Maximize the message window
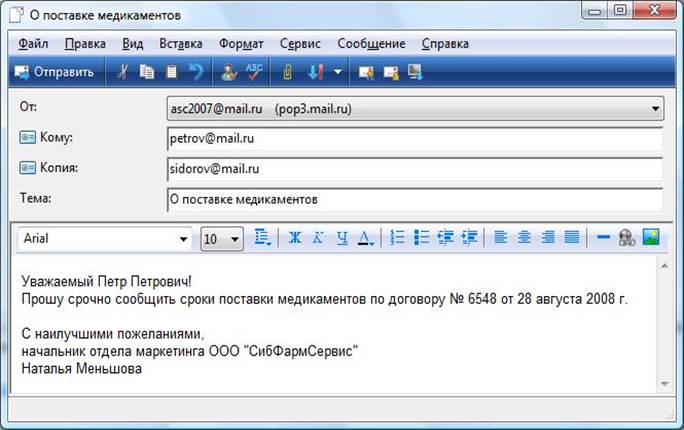The width and height of the screenshot is (684, 430). pos(620,10)
